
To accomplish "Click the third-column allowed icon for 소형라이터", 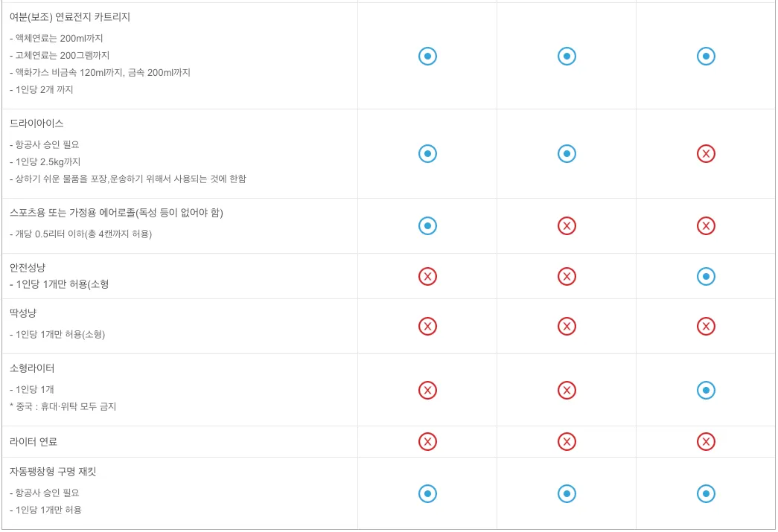I will click(x=706, y=390).
